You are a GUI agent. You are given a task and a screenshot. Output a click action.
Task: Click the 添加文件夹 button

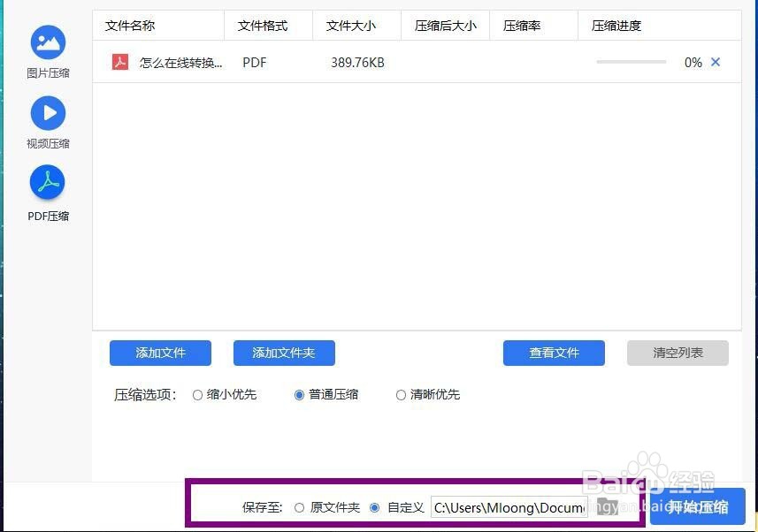284,353
